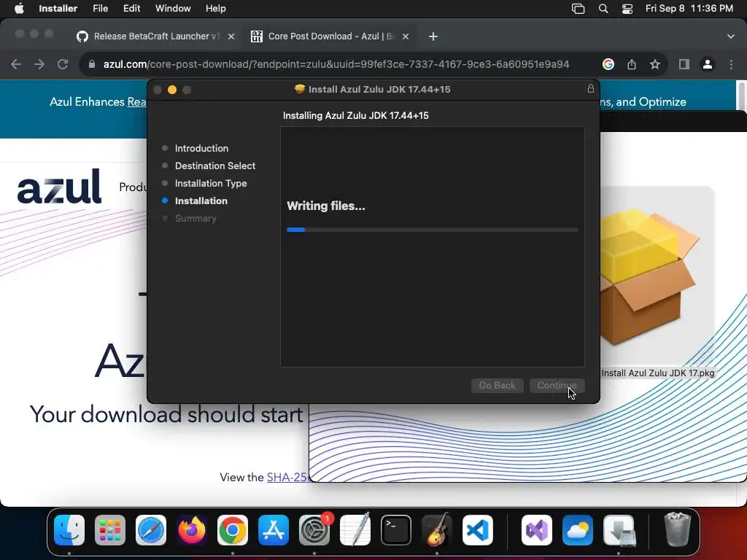747x560 pixels.
Task: Open Finder from the dock
Action: coord(69,530)
